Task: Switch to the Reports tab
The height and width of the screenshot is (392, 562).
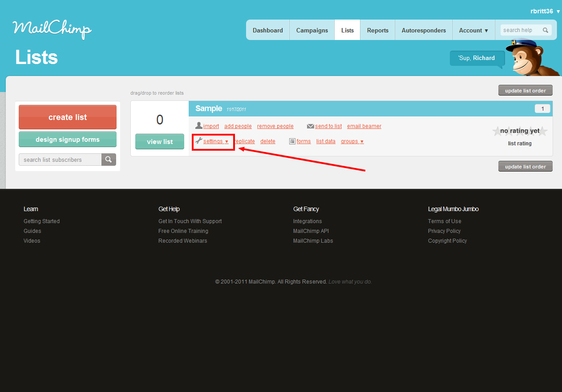Action: tap(378, 30)
